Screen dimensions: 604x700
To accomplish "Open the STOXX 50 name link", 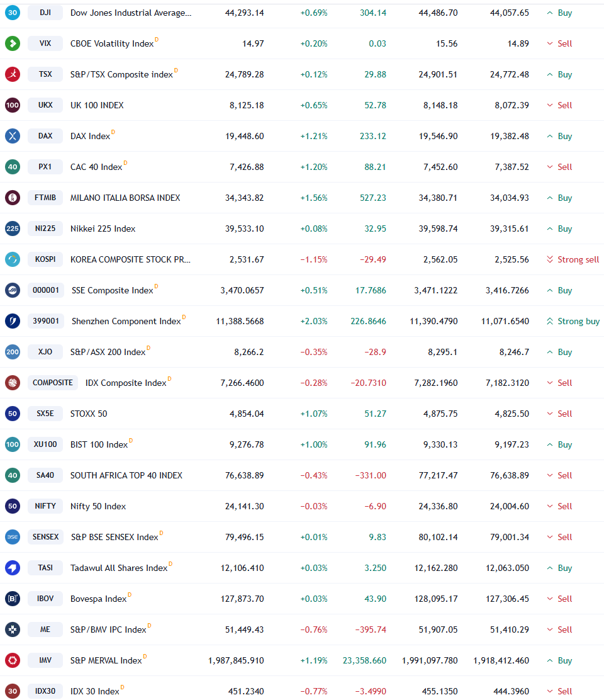I will 89,414.
